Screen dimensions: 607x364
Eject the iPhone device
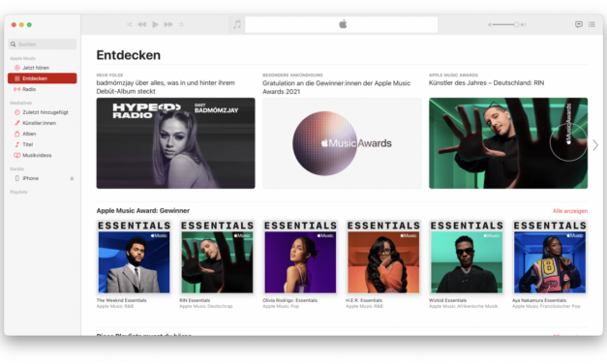tap(72, 178)
